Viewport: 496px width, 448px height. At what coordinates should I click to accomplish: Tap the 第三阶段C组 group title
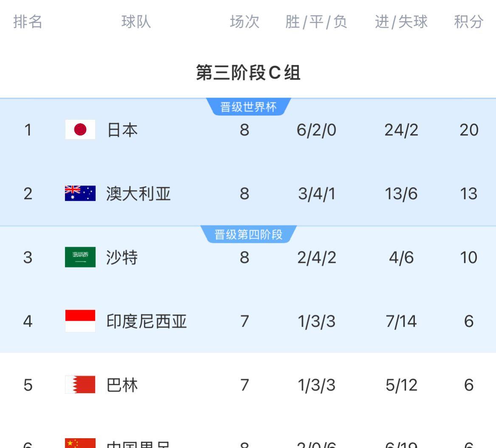click(x=248, y=73)
